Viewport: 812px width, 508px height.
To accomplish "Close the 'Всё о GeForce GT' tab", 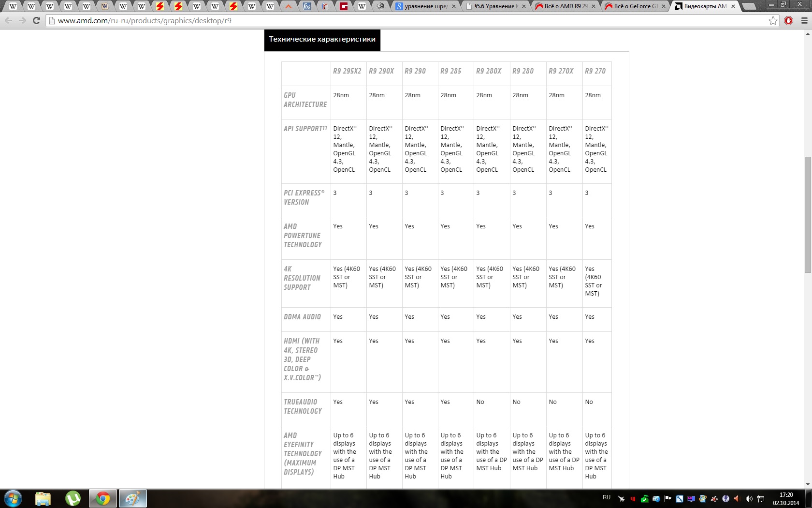I will 664,6.
